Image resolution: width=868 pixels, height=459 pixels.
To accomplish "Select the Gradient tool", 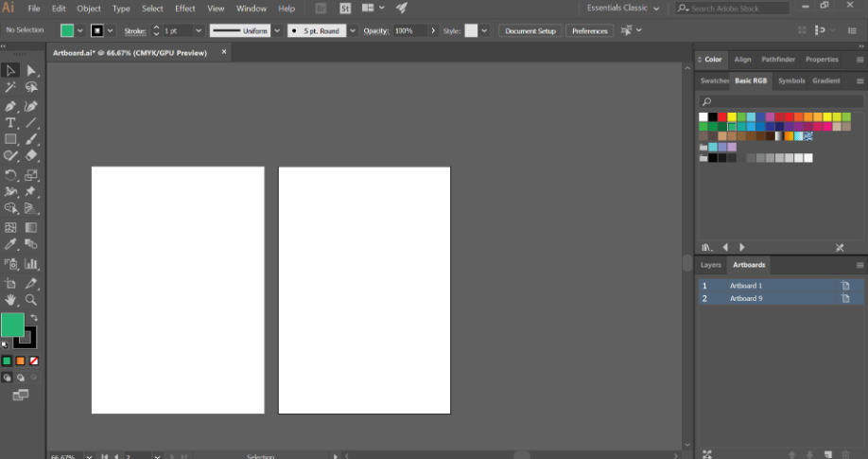I will tap(31, 227).
